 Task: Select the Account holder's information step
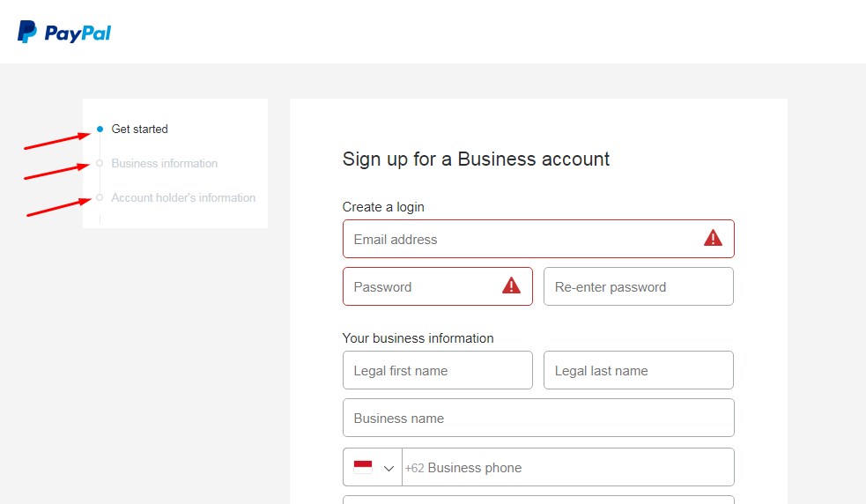[183, 198]
